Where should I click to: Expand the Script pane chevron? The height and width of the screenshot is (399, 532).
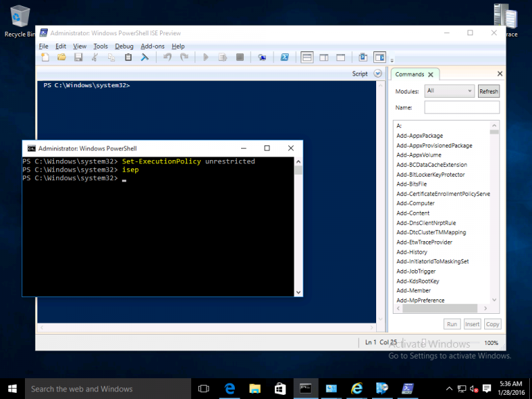coord(378,73)
